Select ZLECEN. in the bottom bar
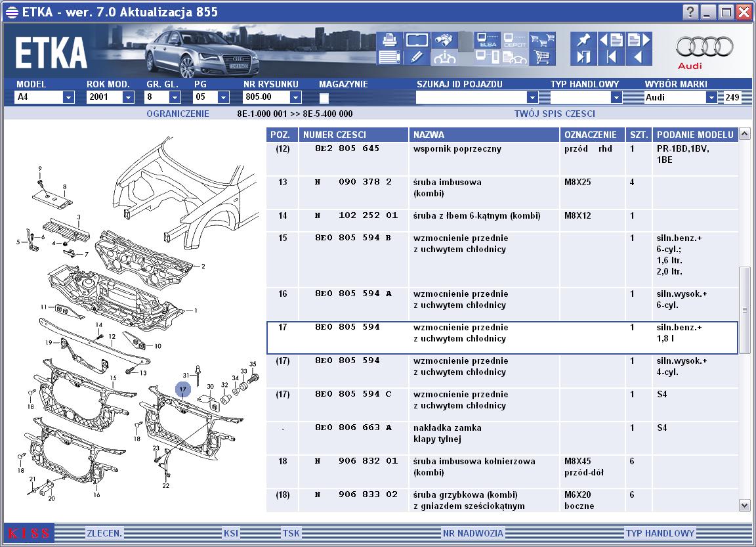This screenshot has width=756, height=547. pyautogui.click(x=104, y=533)
